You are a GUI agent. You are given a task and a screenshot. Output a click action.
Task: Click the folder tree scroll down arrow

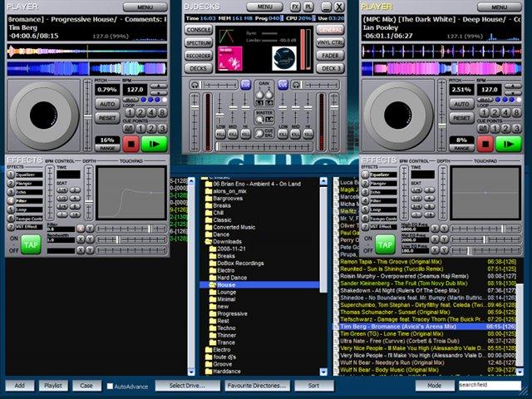(x=323, y=372)
